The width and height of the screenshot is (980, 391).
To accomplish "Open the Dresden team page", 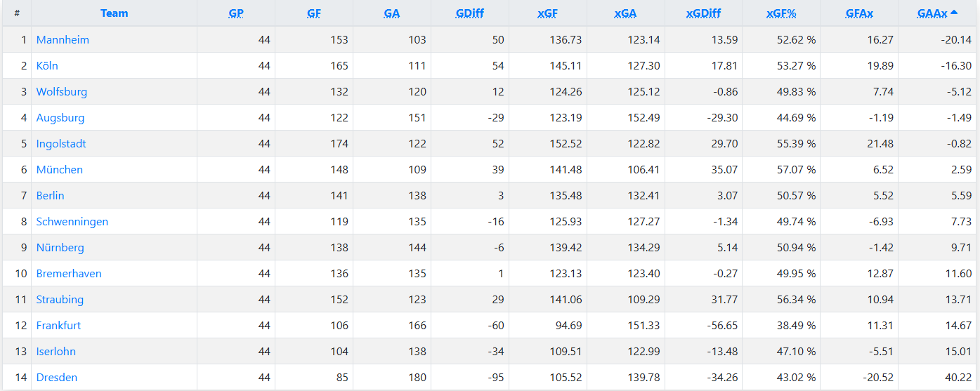I will point(57,378).
